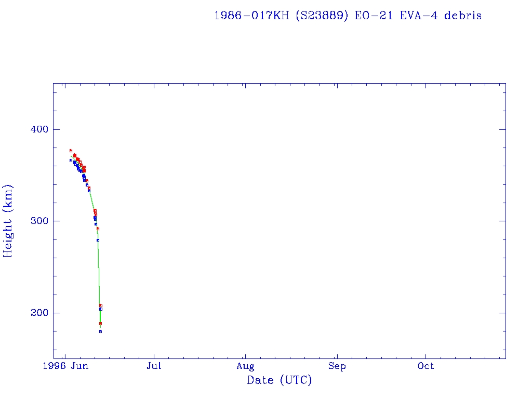Pick the first red data point near 377 km
Image resolution: width=532 pixels, height=399 pixels.
[71, 151]
